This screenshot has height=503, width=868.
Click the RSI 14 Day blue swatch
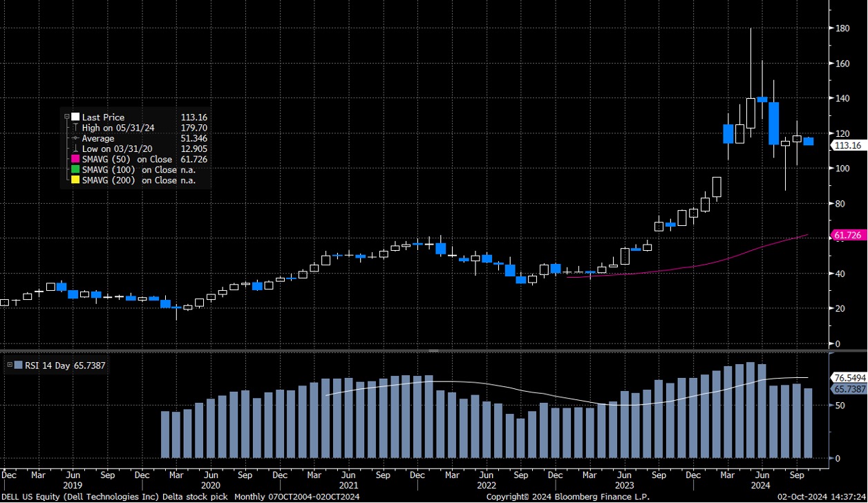coord(18,364)
